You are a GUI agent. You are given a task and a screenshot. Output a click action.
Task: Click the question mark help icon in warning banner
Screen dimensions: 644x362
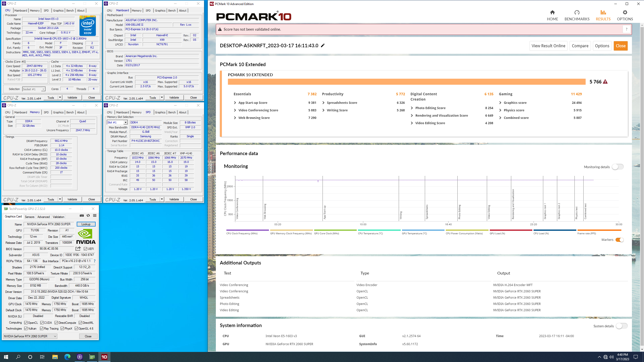point(626,29)
